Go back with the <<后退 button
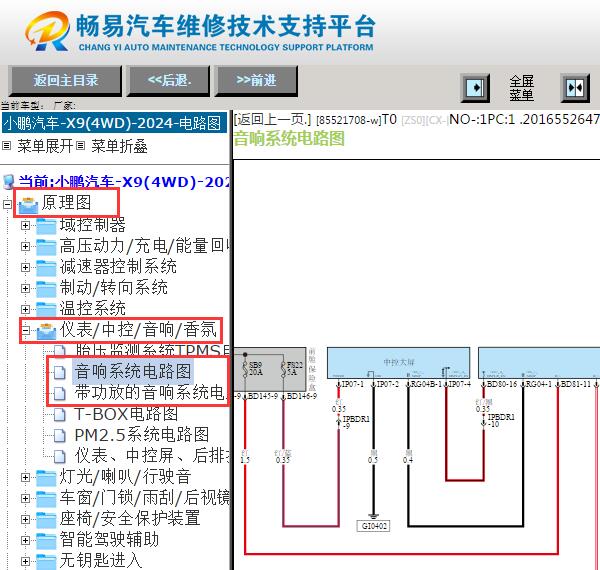600x570 pixels. [x=169, y=81]
